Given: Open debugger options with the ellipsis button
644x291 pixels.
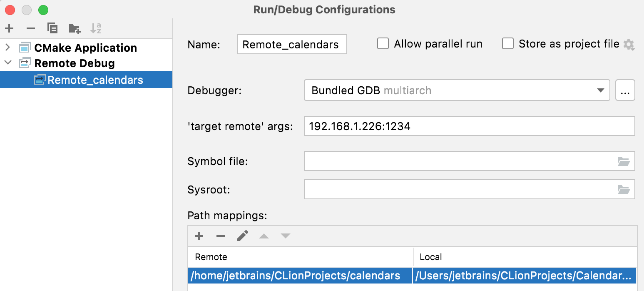Looking at the screenshot, I should pyautogui.click(x=625, y=90).
